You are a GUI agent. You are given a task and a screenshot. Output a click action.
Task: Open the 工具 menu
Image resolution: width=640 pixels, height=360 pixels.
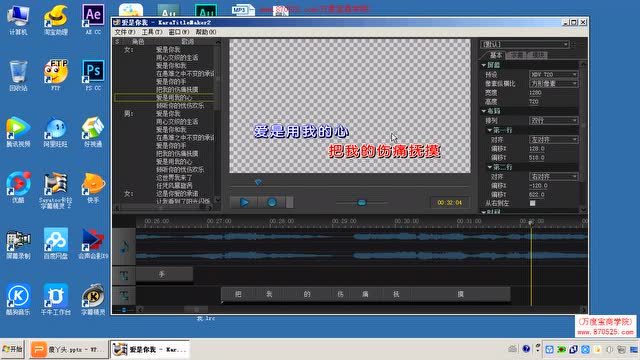click(x=151, y=32)
